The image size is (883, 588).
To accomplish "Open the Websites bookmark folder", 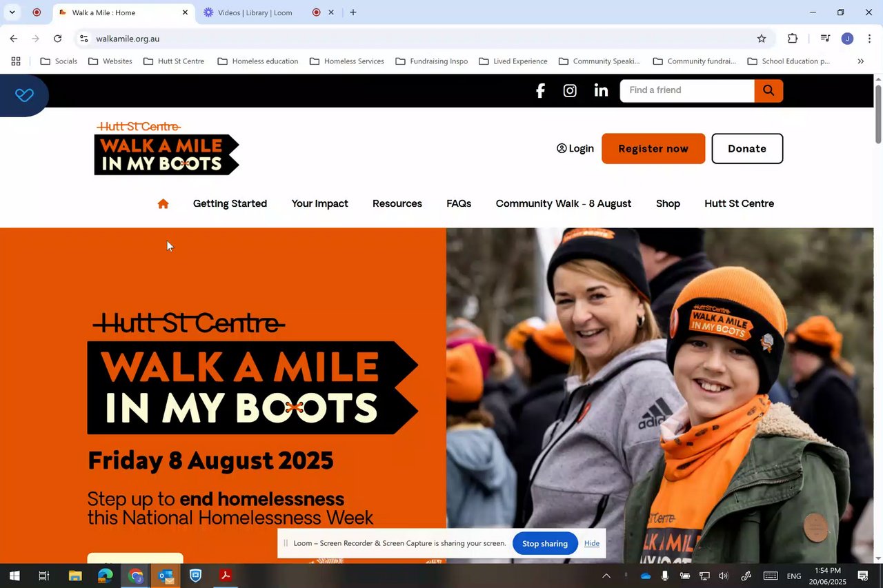I will pos(110,61).
